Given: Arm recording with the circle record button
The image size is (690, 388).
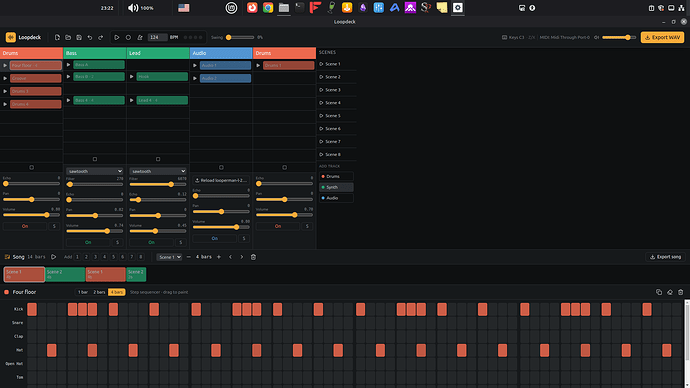Looking at the screenshot, I should tap(128, 37).
